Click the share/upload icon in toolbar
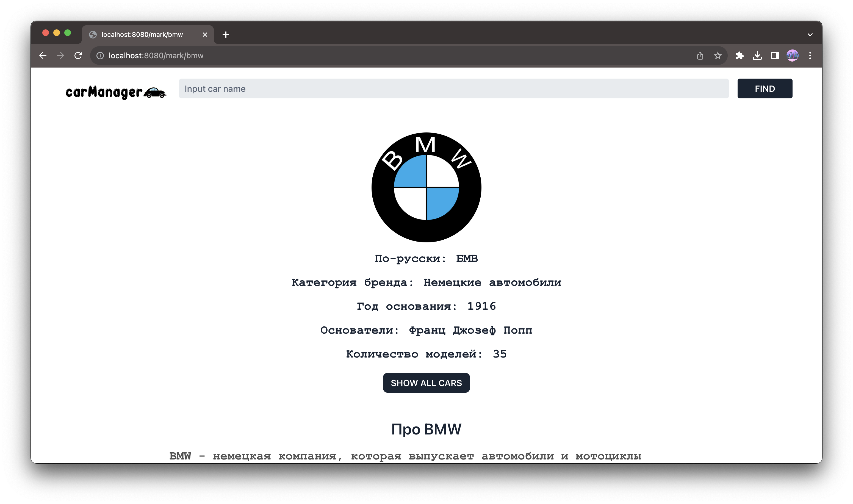Screen dimensions: 853x504 pos(700,55)
